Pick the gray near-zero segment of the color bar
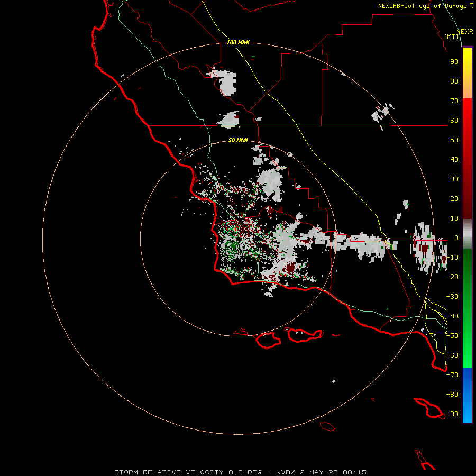This screenshot has width=476, height=476. pos(467,234)
